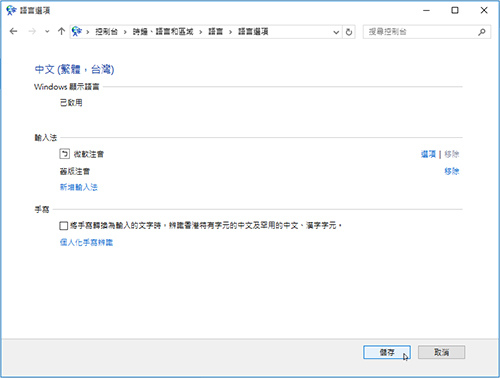Click the address bar globe icon
The width and height of the screenshot is (500, 378).
pyautogui.click(x=77, y=31)
